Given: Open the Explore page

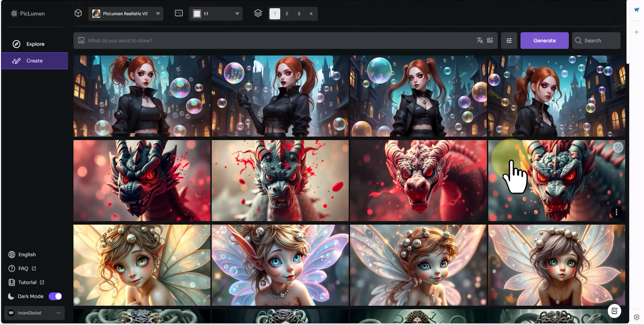Looking at the screenshot, I should coord(35,44).
